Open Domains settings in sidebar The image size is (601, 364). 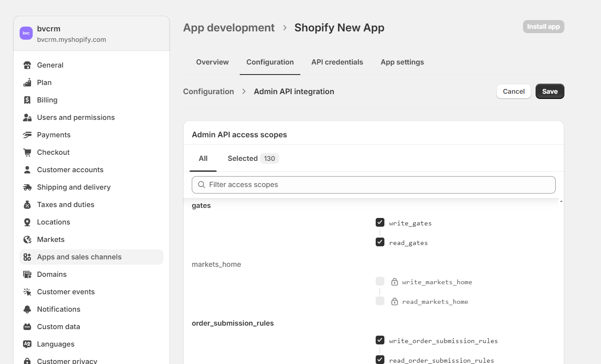coord(92,275)
